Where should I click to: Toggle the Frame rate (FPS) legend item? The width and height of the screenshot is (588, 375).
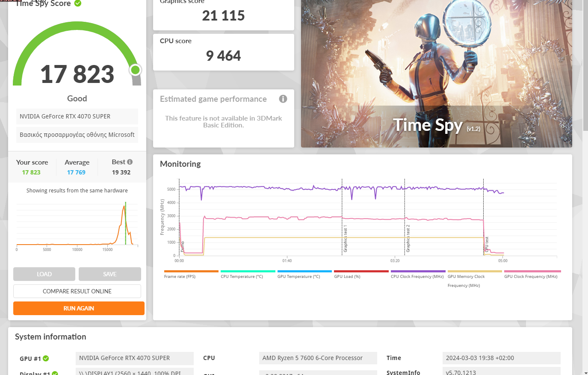[x=191, y=275]
